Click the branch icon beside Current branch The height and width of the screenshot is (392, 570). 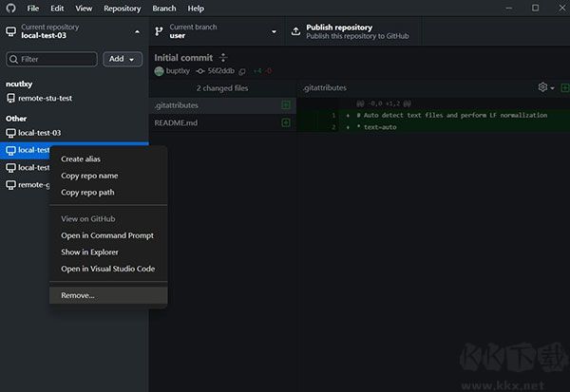point(159,31)
